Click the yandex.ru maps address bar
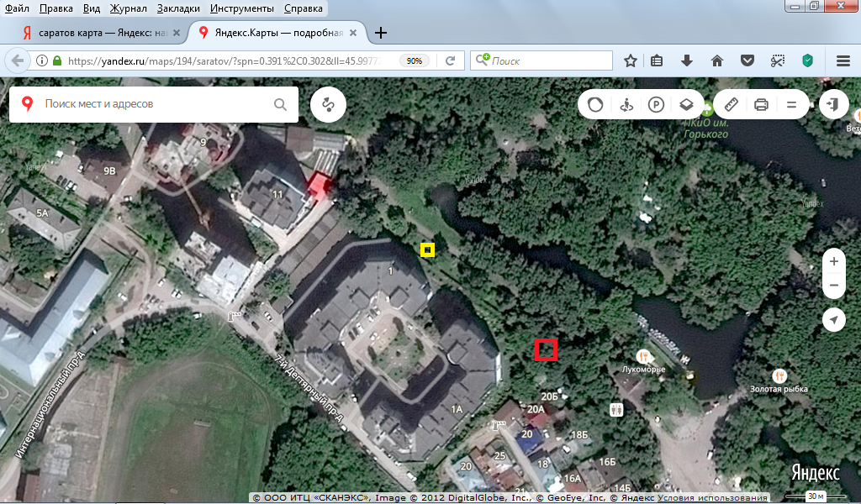This screenshot has height=504, width=861. [224, 60]
